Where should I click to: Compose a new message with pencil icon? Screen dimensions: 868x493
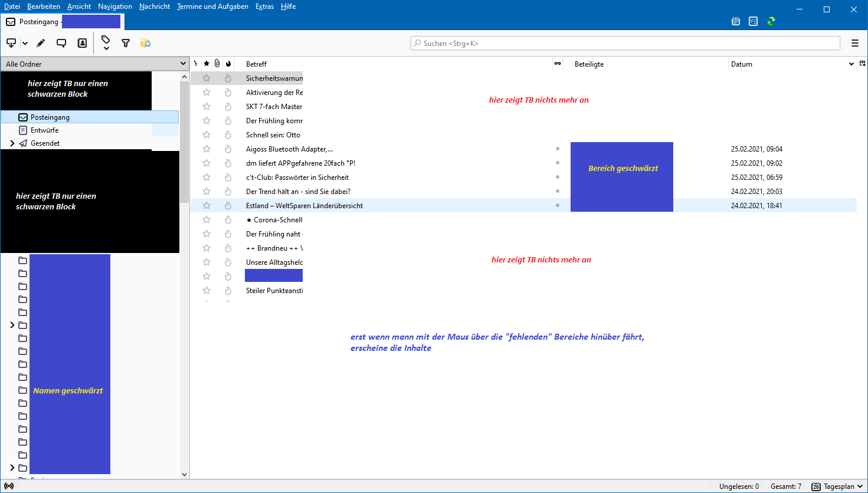41,43
